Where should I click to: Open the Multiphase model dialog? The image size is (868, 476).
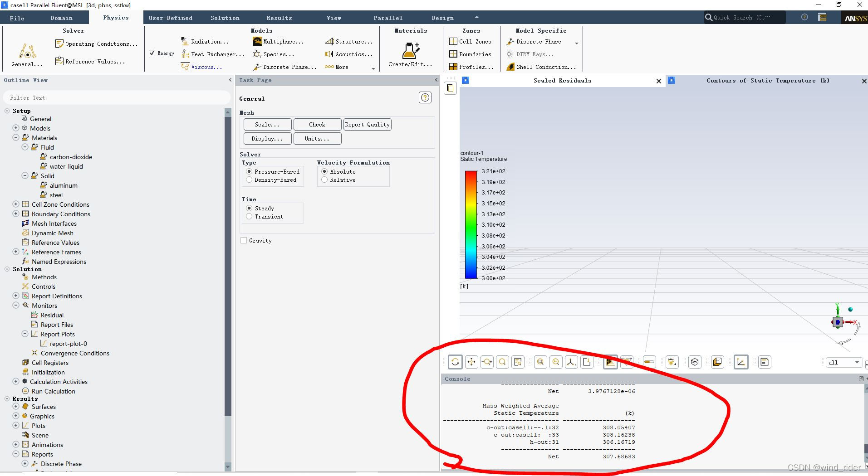[278, 41]
